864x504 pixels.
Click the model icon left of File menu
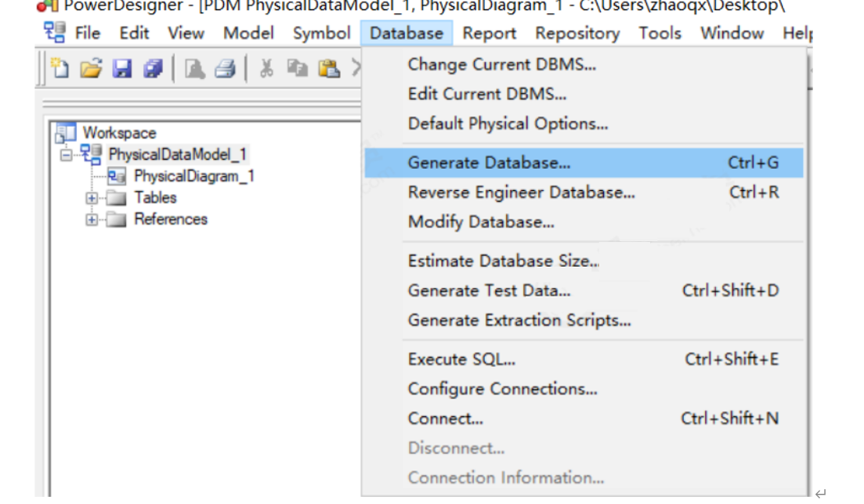(55, 33)
